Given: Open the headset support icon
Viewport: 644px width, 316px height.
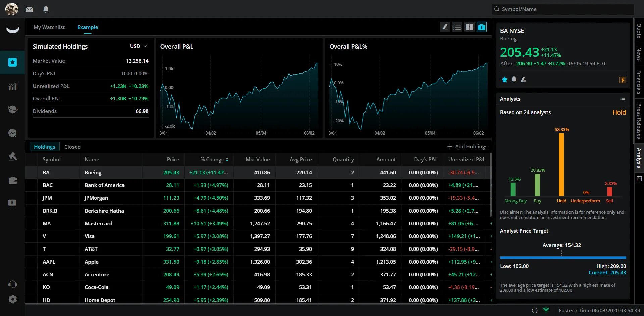Looking at the screenshot, I should 12,284.
